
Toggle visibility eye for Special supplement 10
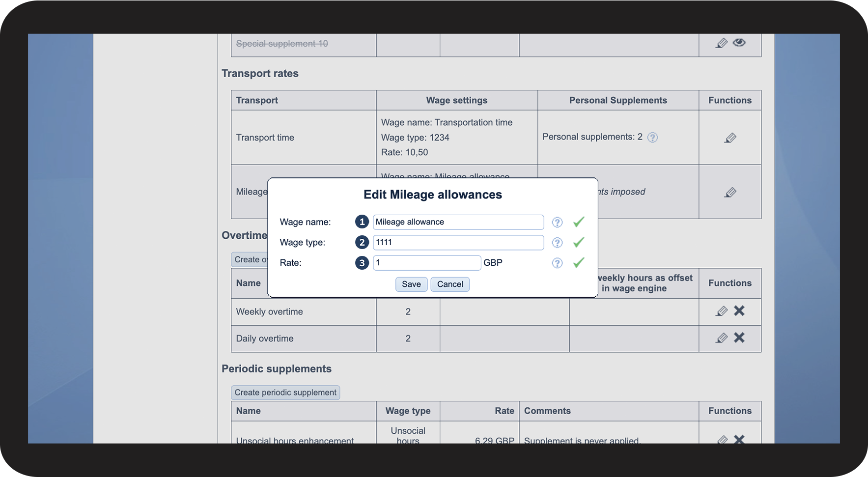click(x=739, y=43)
